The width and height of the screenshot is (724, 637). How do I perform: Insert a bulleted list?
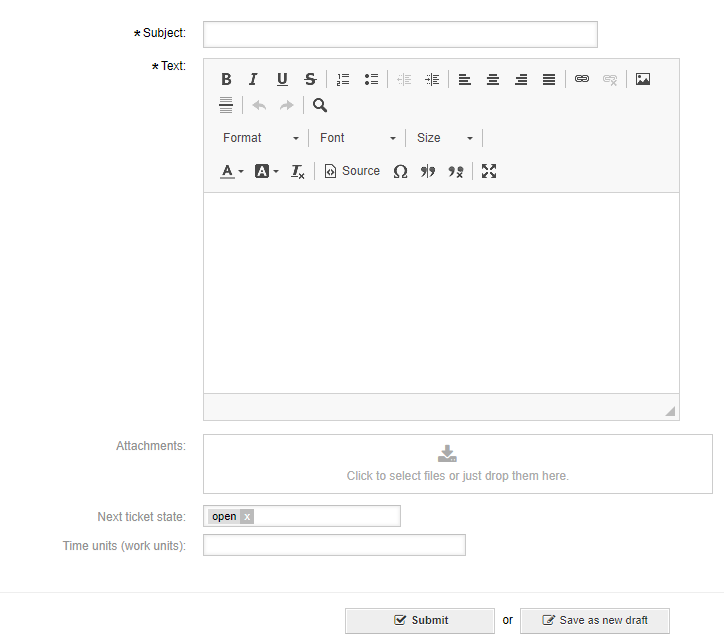pyautogui.click(x=371, y=79)
